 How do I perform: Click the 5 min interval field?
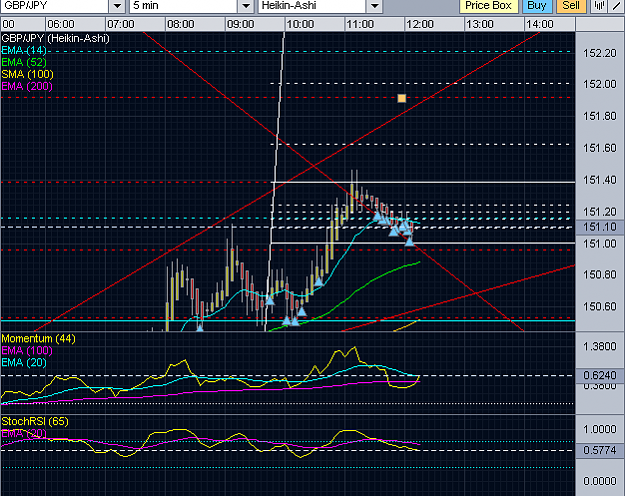184,6
